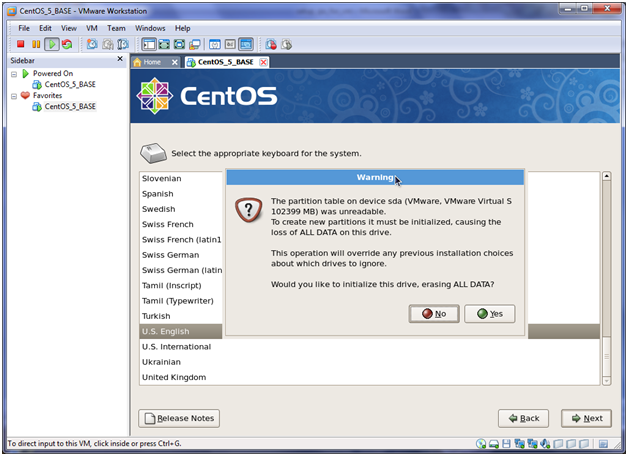628x456 pixels.
Task: Click the message log status bar icon
Action: [603, 444]
